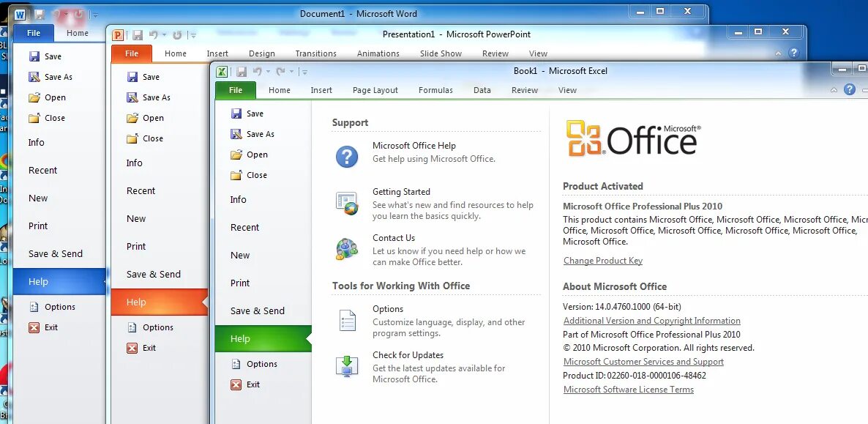This screenshot has height=424, width=868.
Task: Click Undo in Excel's Quick Access Toolbar
Action: click(258, 71)
